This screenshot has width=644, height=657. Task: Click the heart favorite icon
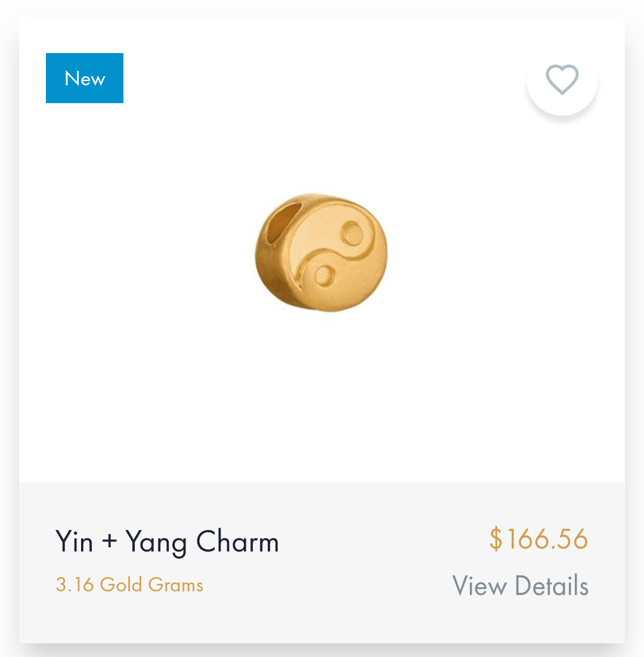pos(562,79)
